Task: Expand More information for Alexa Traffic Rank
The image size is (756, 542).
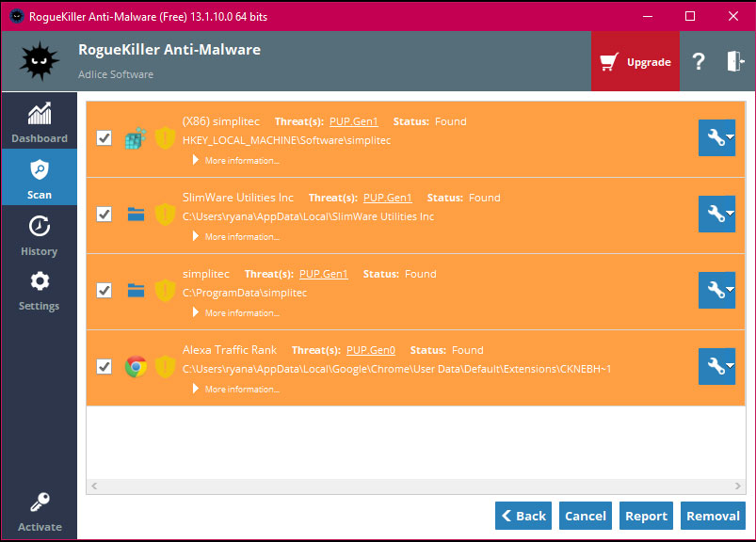Action: pos(236,389)
